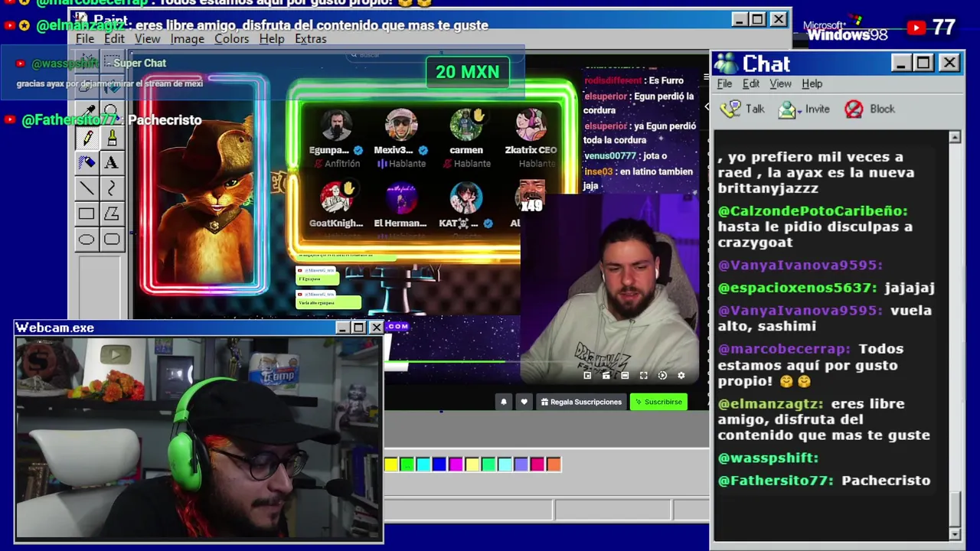Click username @espacioxenos5637 in Chat
Viewport: 980px width, 551px height.
797,288
